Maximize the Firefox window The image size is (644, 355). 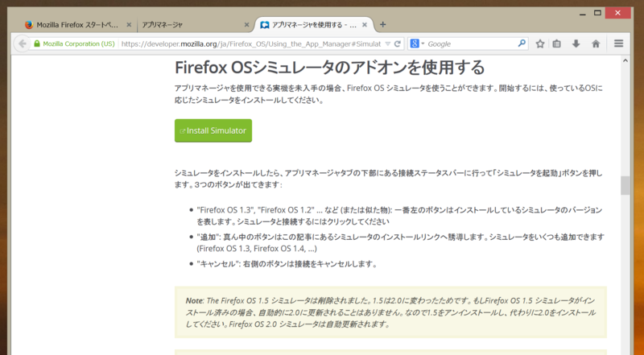point(597,13)
